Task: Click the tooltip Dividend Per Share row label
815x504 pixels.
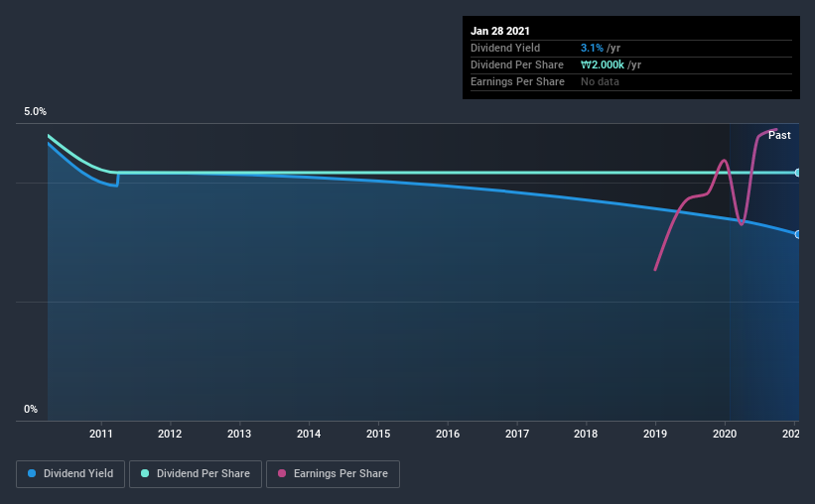Action: pos(517,64)
